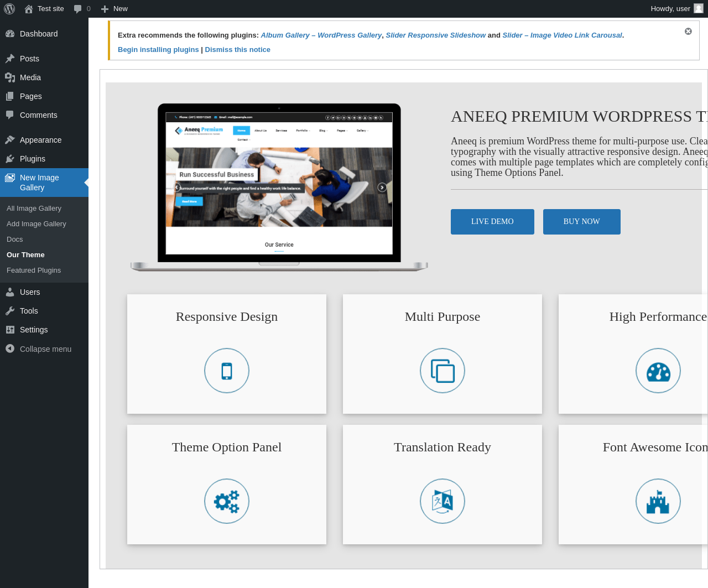The image size is (708, 588).
Task: Select New Image Gallery menu
Action: [x=44, y=183]
